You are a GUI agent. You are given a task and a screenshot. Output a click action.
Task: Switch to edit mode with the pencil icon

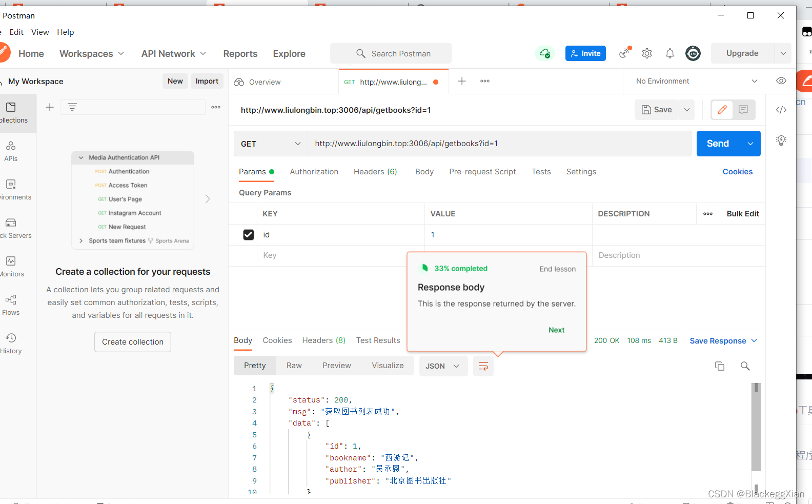pyautogui.click(x=722, y=110)
